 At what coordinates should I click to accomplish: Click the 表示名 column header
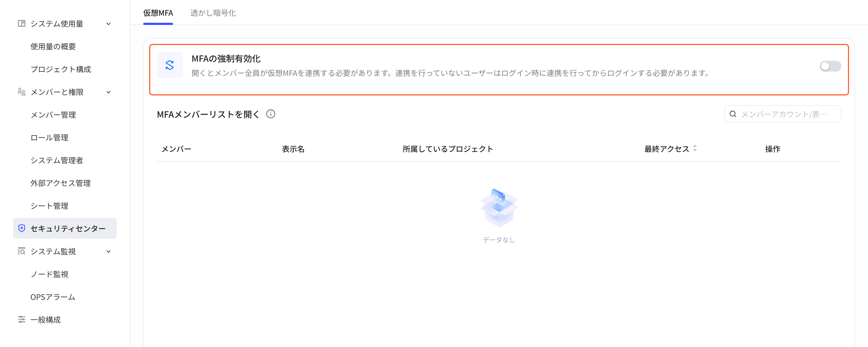(293, 149)
